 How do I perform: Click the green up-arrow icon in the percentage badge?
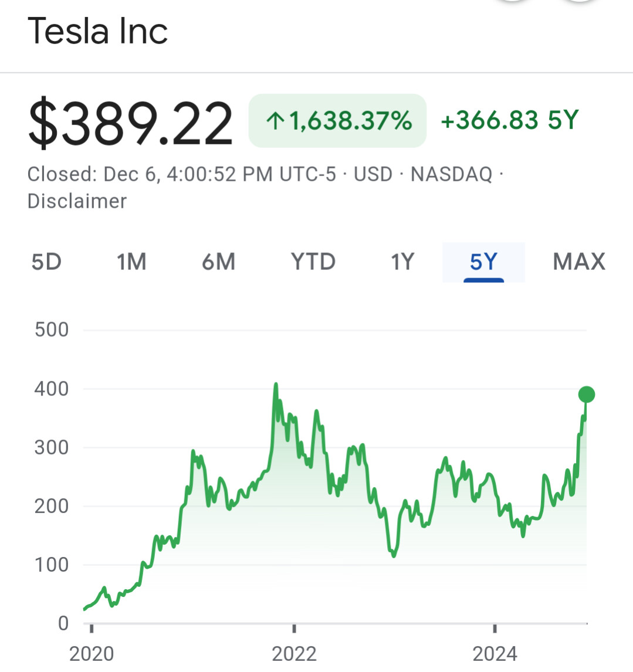point(275,121)
